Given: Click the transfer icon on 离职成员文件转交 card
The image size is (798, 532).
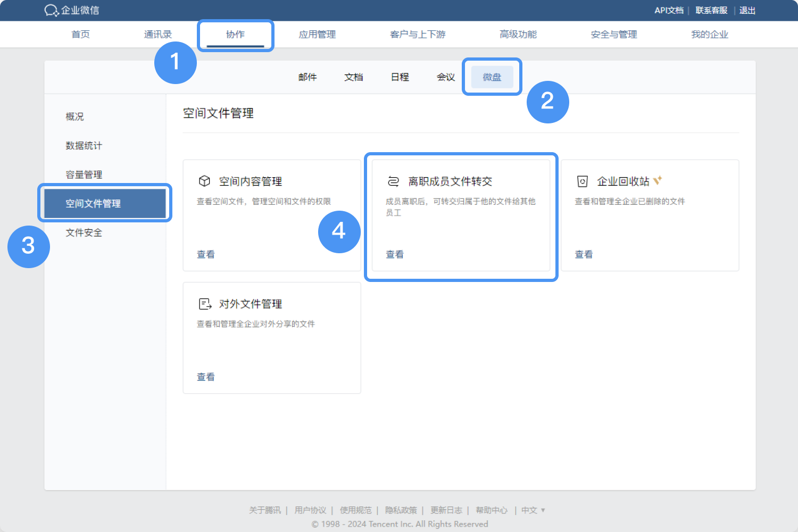Looking at the screenshot, I should [x=394, y=181].
